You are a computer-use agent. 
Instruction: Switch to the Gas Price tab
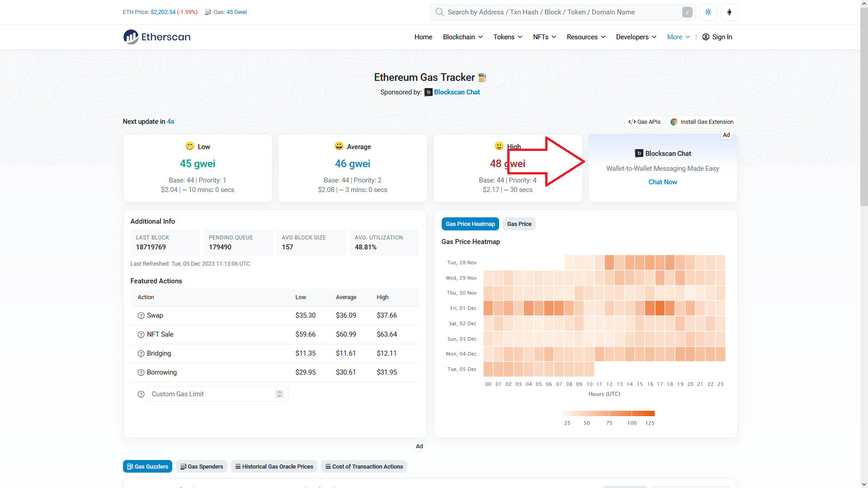point(519,224)
